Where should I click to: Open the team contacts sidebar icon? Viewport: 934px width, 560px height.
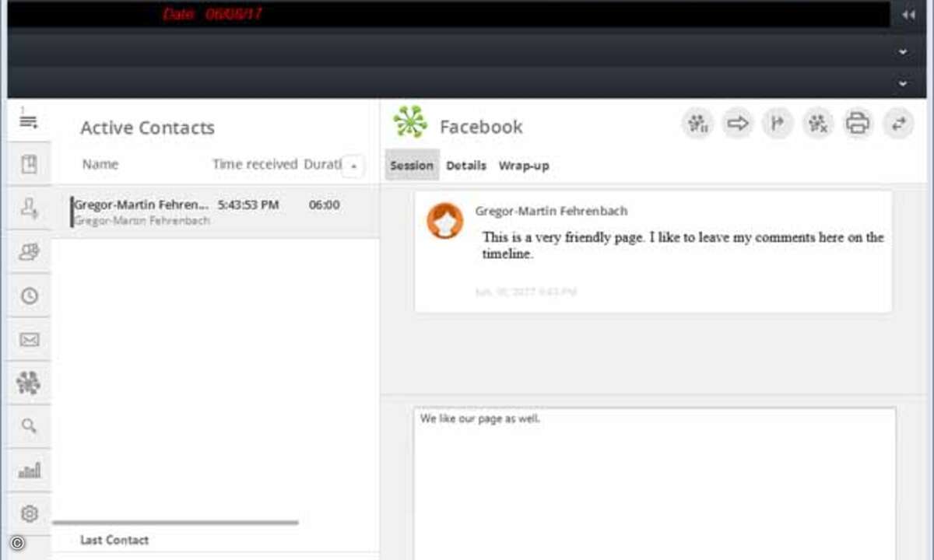pyautogui.click(x=29, y=251)
